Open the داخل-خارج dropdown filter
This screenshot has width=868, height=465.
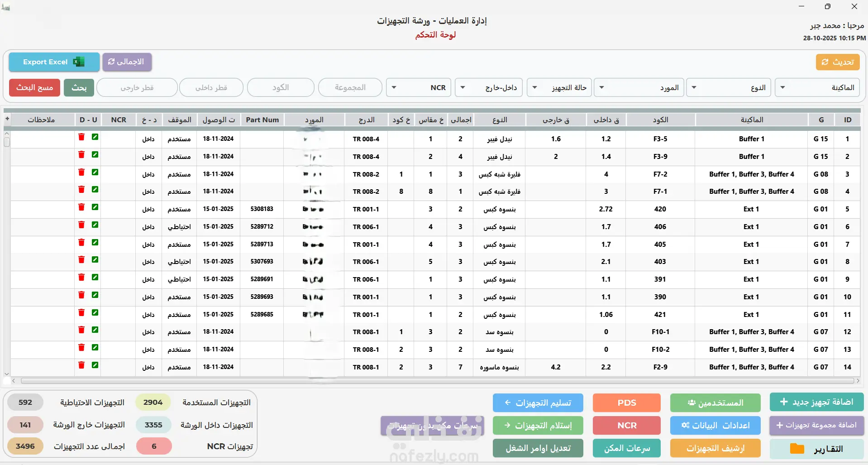pos(489,87)
